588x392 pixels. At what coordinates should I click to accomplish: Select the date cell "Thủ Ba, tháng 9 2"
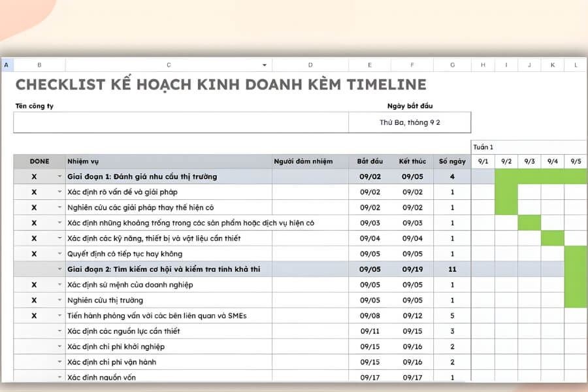click(x=412, y=122)
